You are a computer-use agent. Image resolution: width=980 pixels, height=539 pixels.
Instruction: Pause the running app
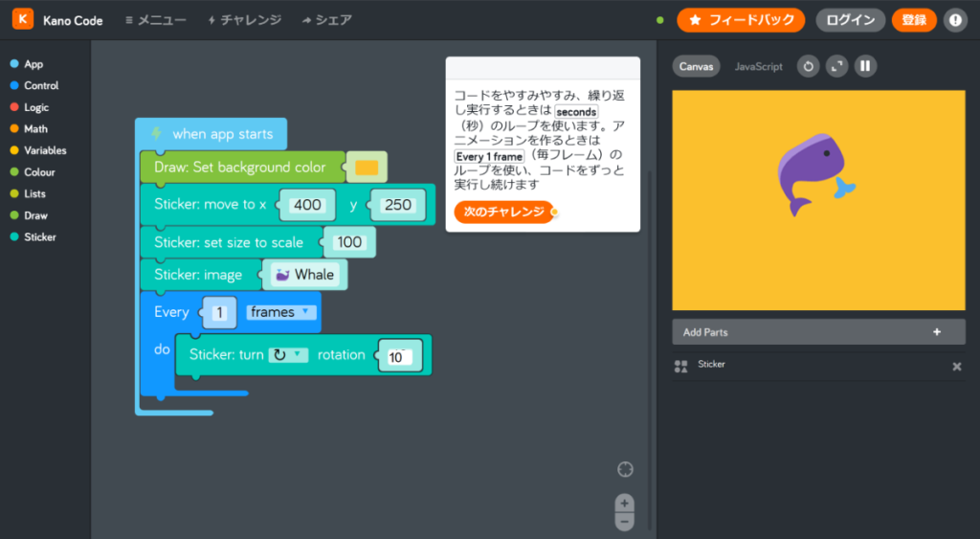(x=865, y=66)
